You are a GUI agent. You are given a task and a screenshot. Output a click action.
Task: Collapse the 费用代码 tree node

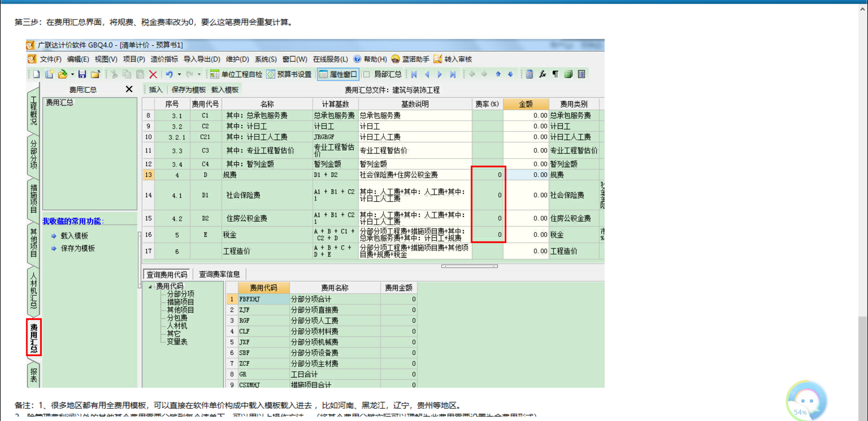click(151, 286)
